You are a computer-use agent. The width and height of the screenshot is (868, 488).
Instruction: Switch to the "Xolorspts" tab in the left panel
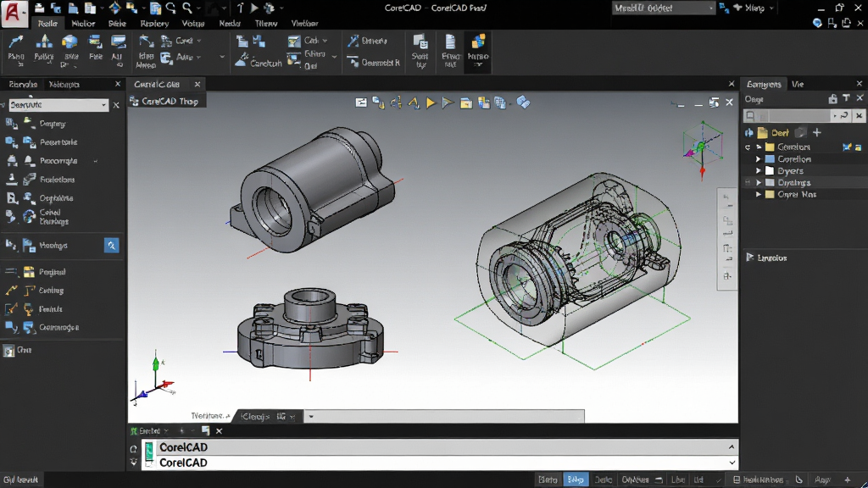pos(64,84)
